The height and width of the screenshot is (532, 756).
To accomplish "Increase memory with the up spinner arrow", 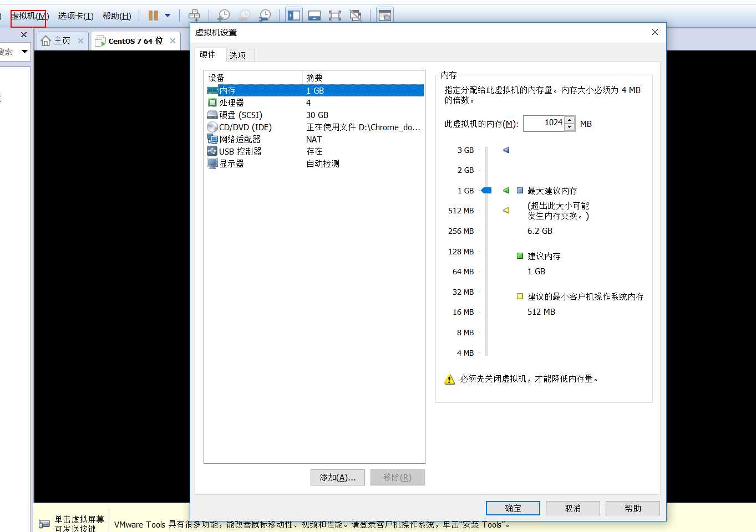I will [570, 120].
